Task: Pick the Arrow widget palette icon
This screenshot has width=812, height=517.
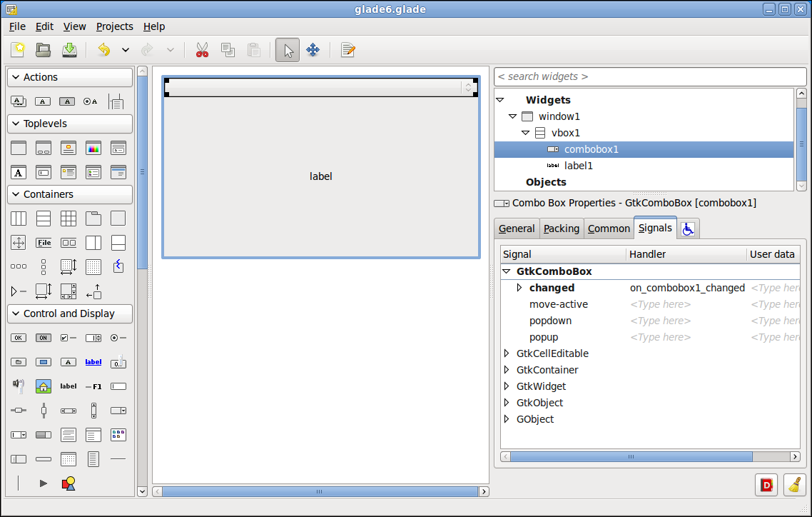Action: [44, 483]
